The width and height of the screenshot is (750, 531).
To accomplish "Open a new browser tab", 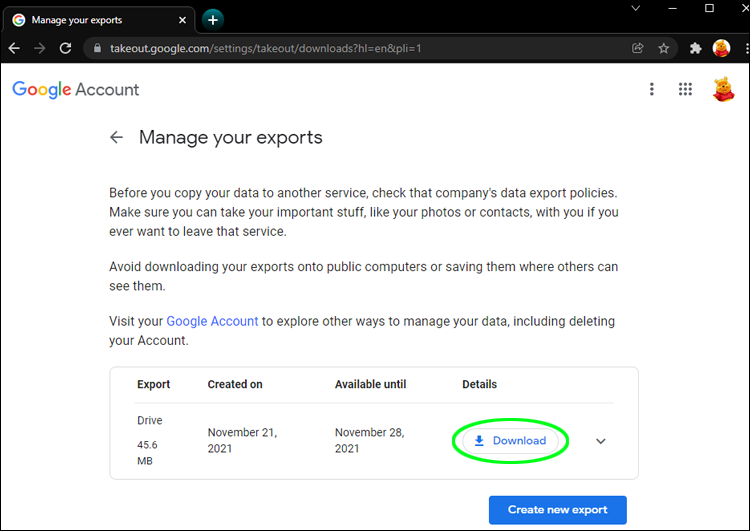I will tap(212, 19).
